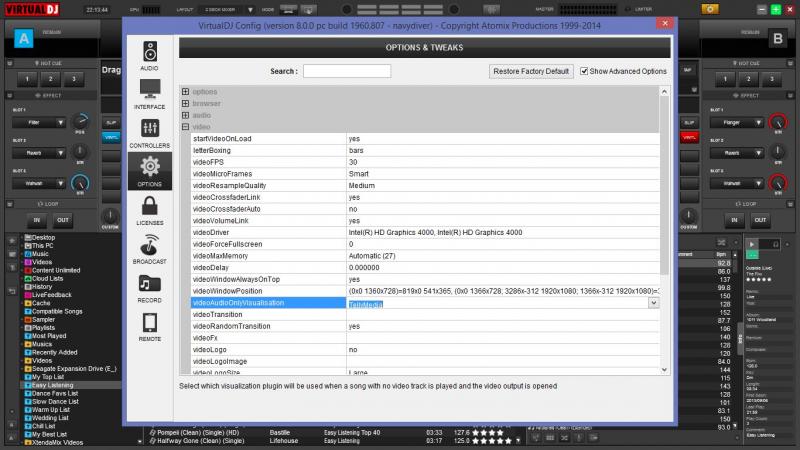800x450 pixels.
Task: Select the videoLogo setting row
Action: 425,350
